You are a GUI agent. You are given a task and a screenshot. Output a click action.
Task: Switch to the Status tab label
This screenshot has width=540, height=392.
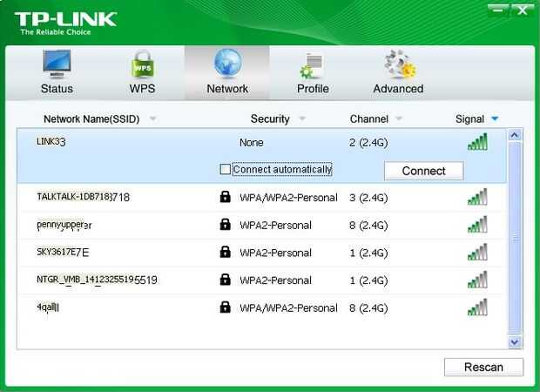coord(57,89)
